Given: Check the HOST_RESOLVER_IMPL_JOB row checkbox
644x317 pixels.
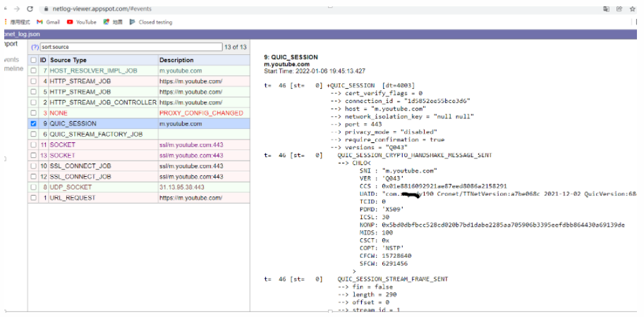Looking at the screenshot, I should pos(33,70).
